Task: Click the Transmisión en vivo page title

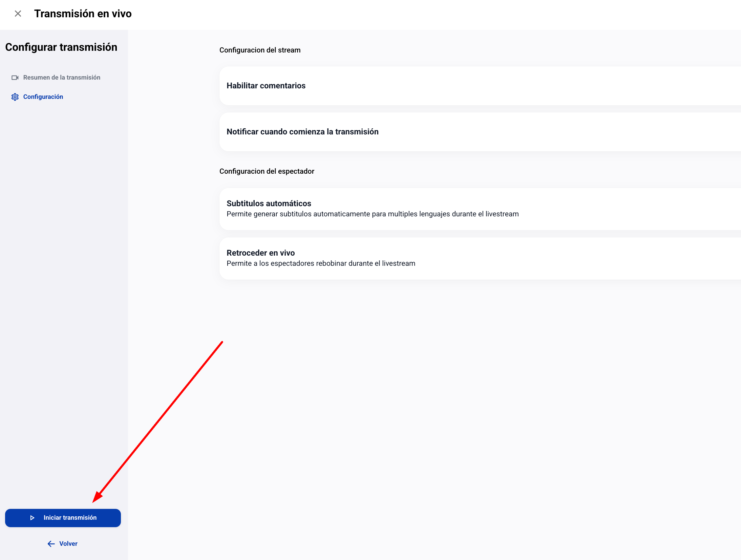Action: click(83, 14)
